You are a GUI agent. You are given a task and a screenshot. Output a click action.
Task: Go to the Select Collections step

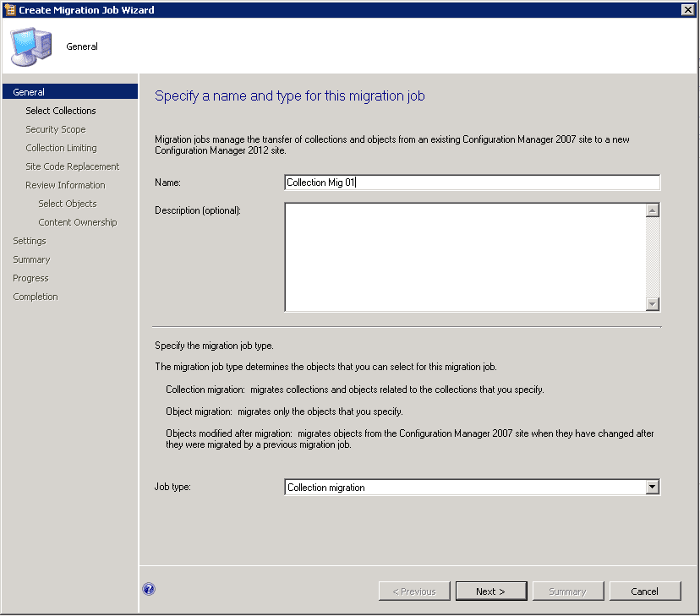pos(61,111)
